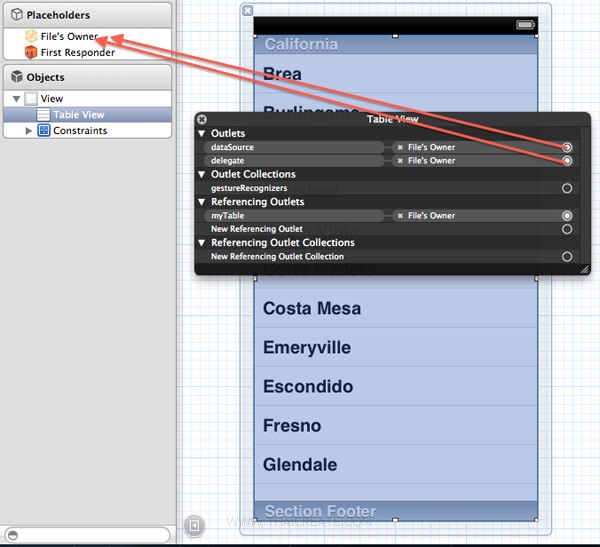The image size is (600, 547).
Task: Click the outline filter search field
Action: pyautogui.click(x=87, y=535)
